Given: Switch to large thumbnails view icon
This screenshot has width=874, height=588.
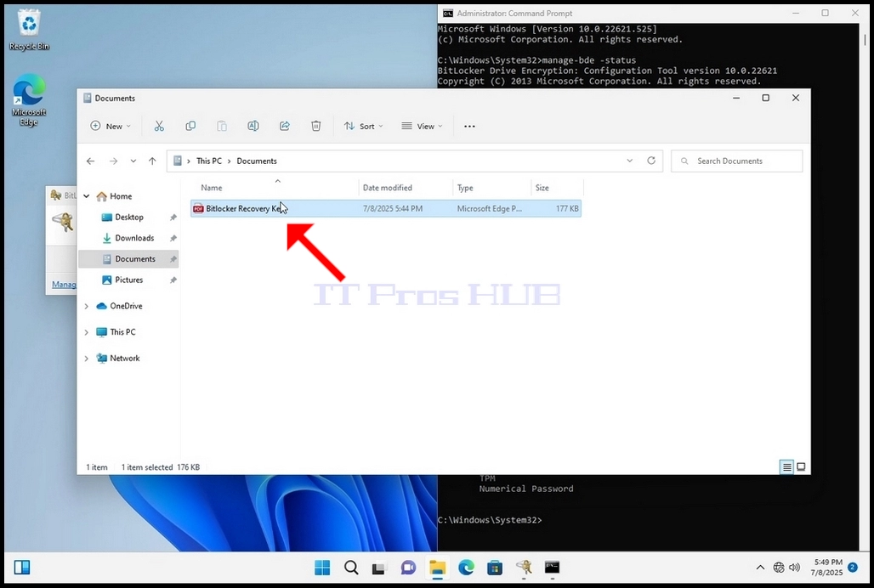Looking at the screenshot, I should coord(801,467).
